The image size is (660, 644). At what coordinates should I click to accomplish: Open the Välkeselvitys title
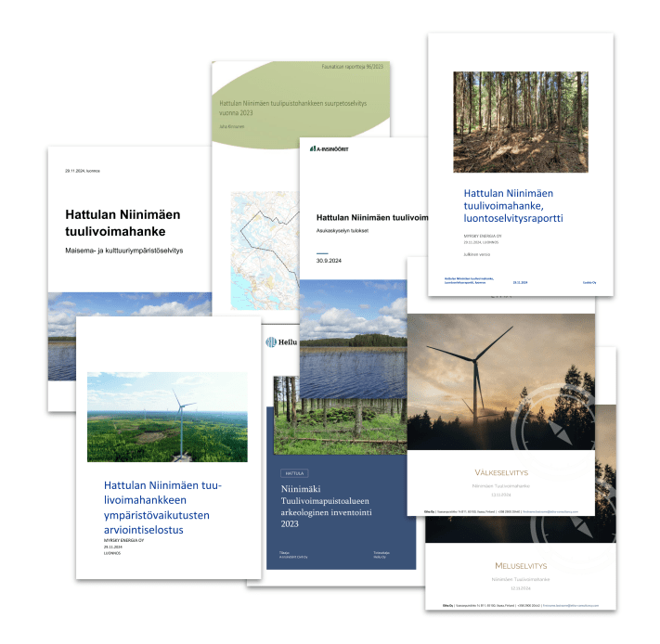tap(500, 472)
